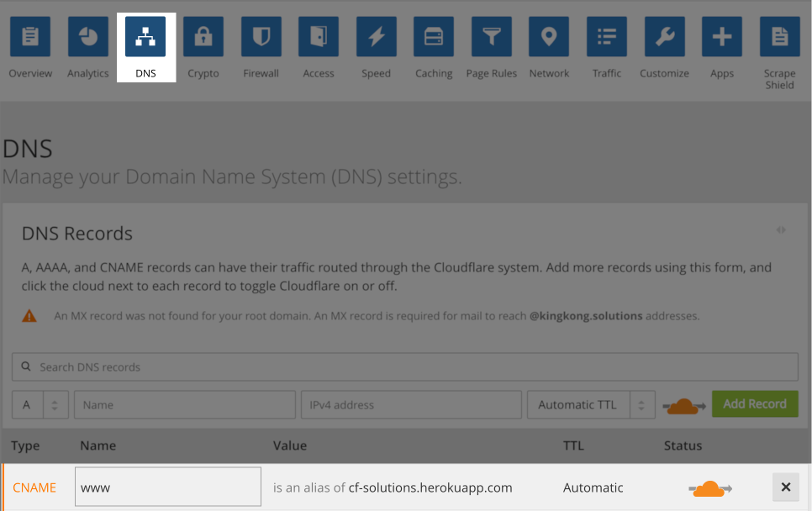Click the Automatic TTL value of CNAME record
812x511 pixels.
(593, 487)
